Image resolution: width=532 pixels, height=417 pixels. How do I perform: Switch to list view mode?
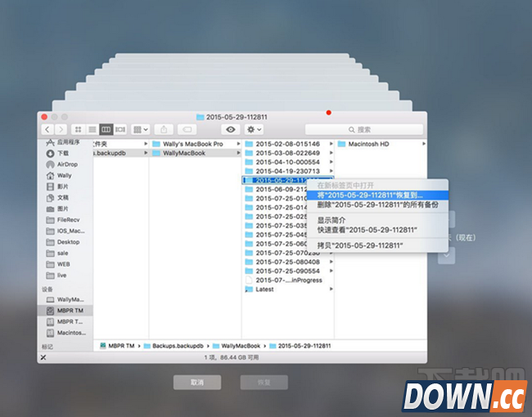(x=92, y=129)
